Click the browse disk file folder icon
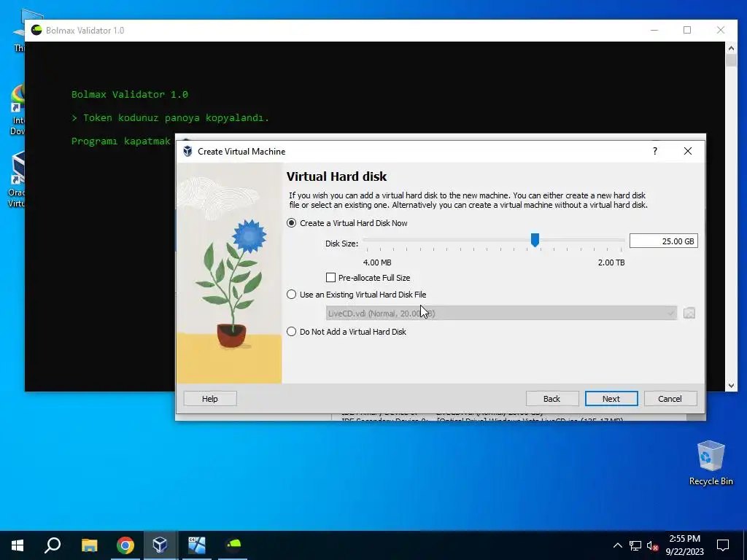 [689, 313]
